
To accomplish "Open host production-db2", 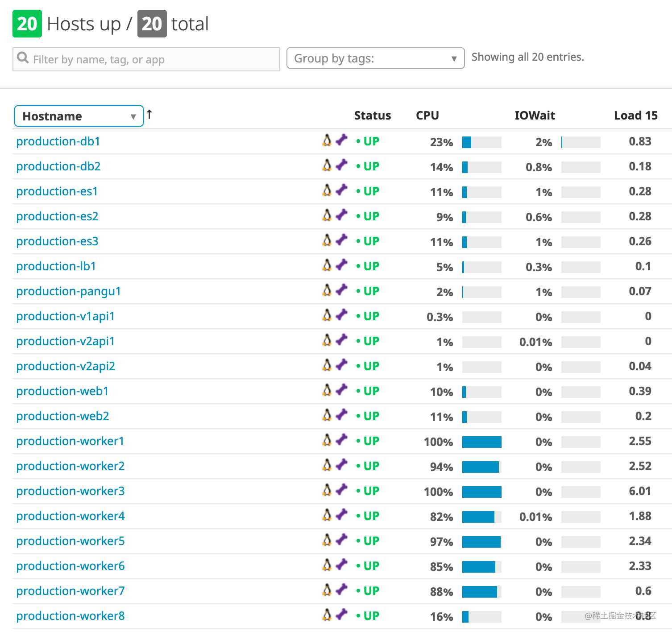I will (58, 166).
